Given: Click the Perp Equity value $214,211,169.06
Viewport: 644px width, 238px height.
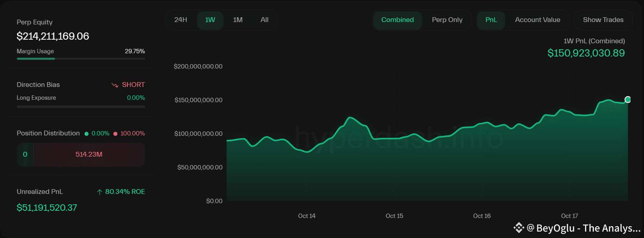Looking at the screenshot, I should click(x=53, y=36).
